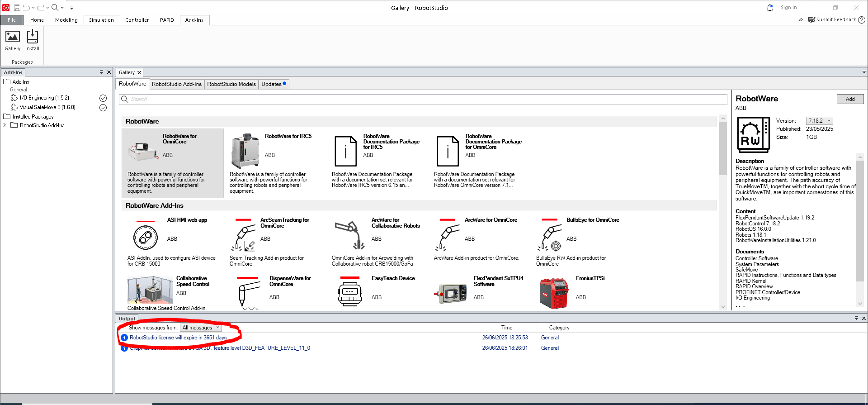Open the Updates gallery tab
This screenshot has height=405, width=868.
click(274, 84)
